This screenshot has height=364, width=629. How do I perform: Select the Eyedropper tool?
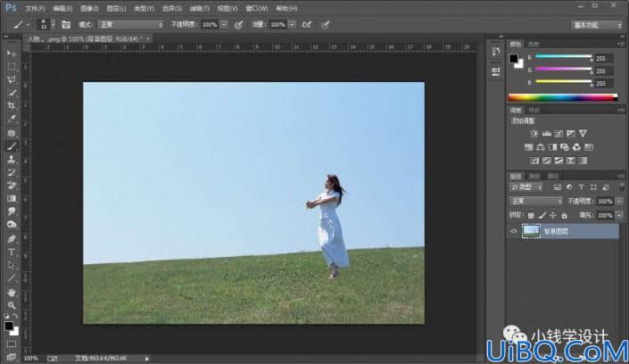point(12,120)
